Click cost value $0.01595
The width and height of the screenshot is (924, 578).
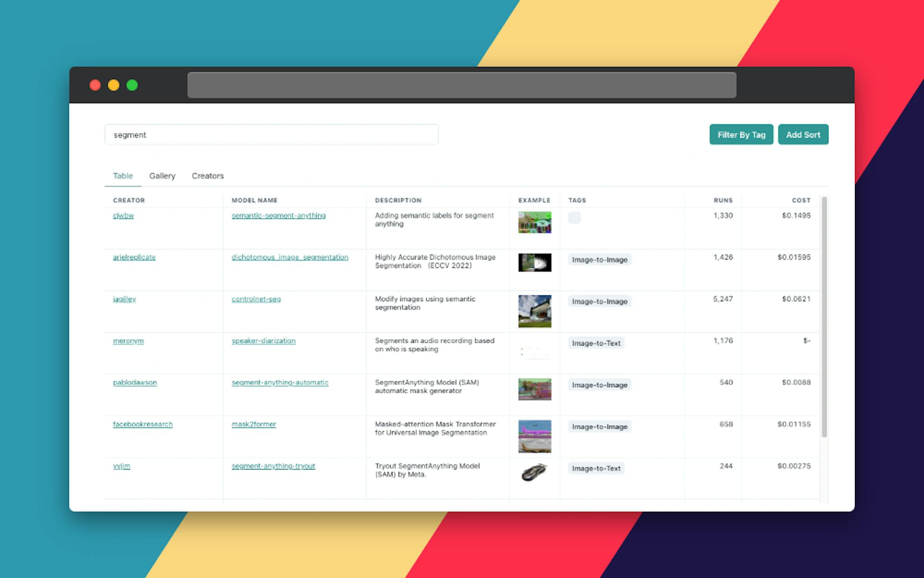[794, 257]
